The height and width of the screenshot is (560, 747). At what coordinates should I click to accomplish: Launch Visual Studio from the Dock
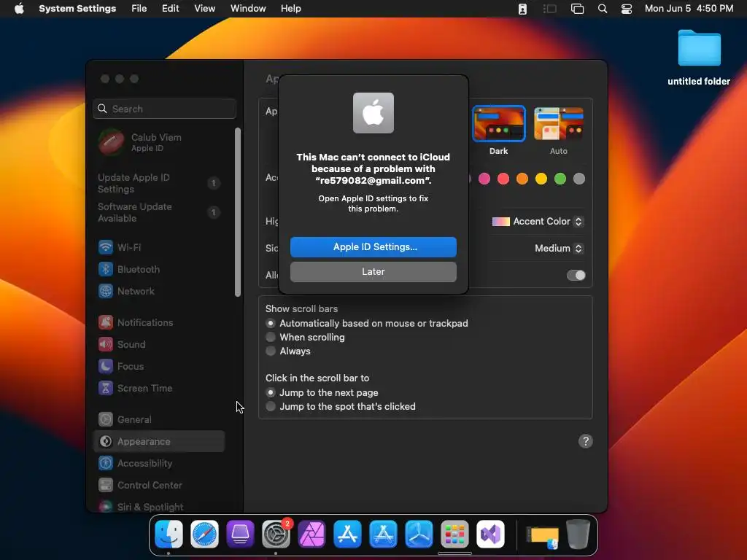tap(490, 534)
